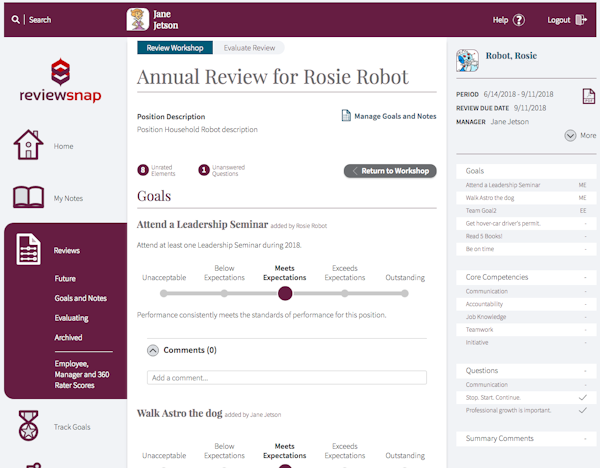The image size is (600, 468).
Task: Jump to Be on time in outline
Action: tap(526, 249)
